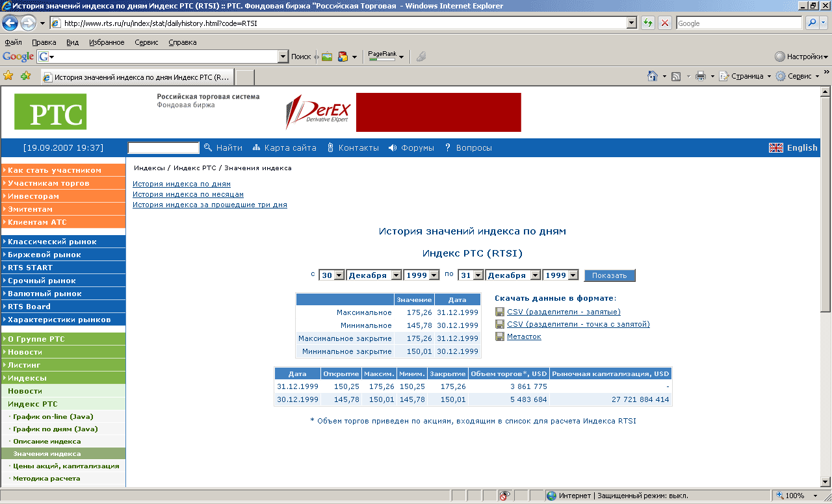Select the current page browser tab
Viewport: 832px width, 504px height.
(x=136, y=77)
